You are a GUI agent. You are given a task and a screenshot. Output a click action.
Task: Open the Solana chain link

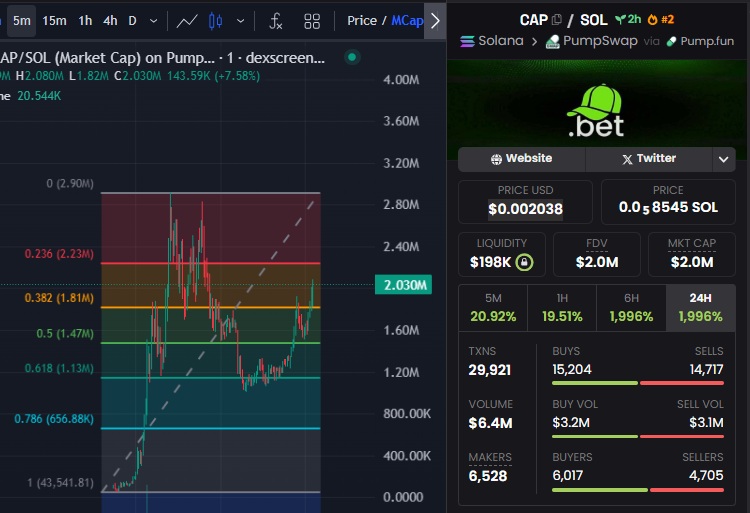[x=492, y=41]
